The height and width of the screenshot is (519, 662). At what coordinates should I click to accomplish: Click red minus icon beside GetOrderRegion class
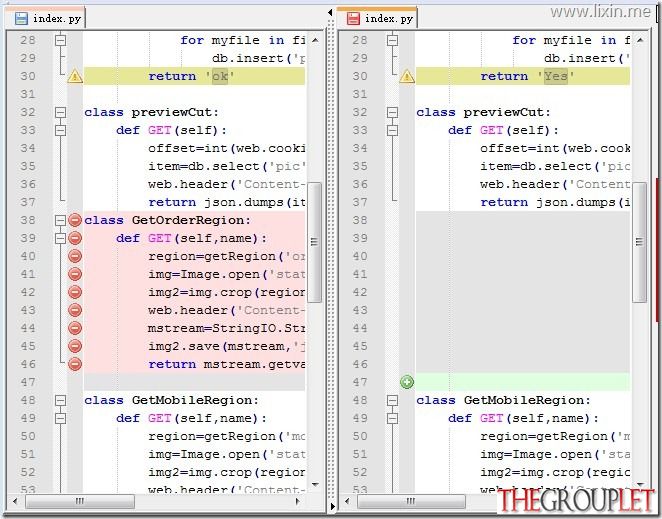coord(75,220)
